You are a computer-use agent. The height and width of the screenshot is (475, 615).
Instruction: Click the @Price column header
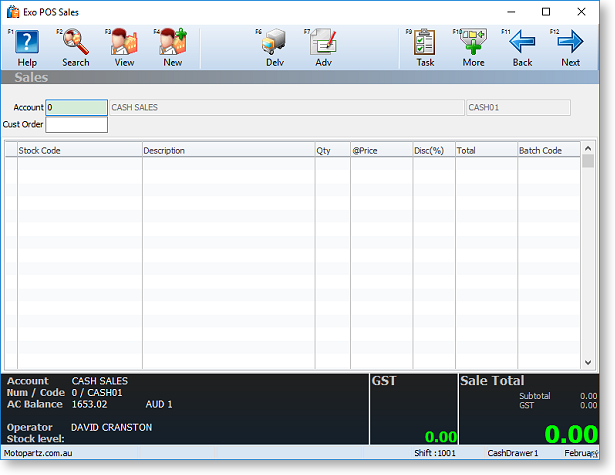(381, 150)
